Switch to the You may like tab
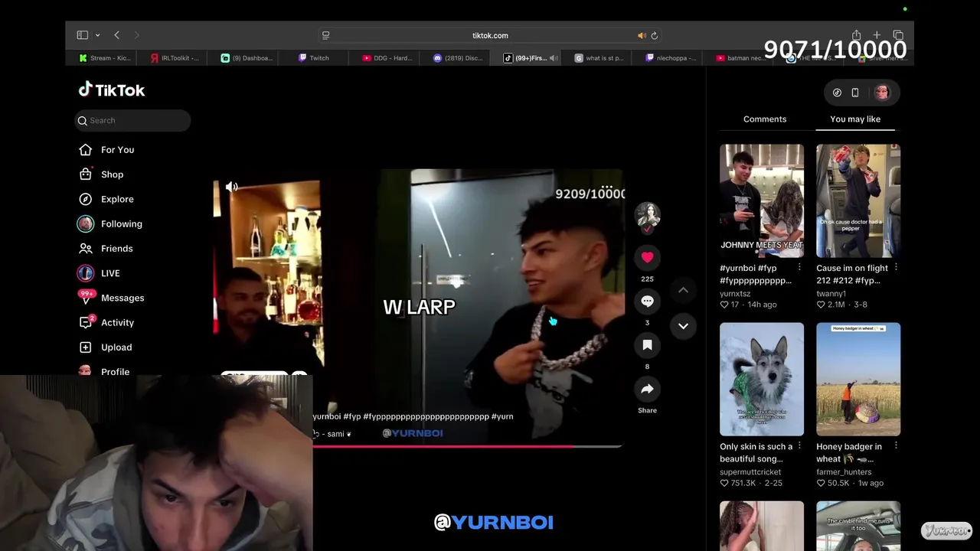Screen dimensions: 980x551 pos(855,119)
